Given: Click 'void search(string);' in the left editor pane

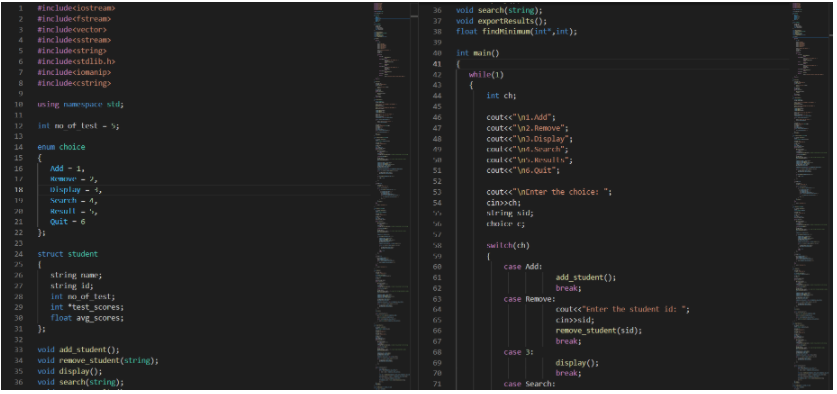Looking at the screenshot, I should (x=80, y=382).
